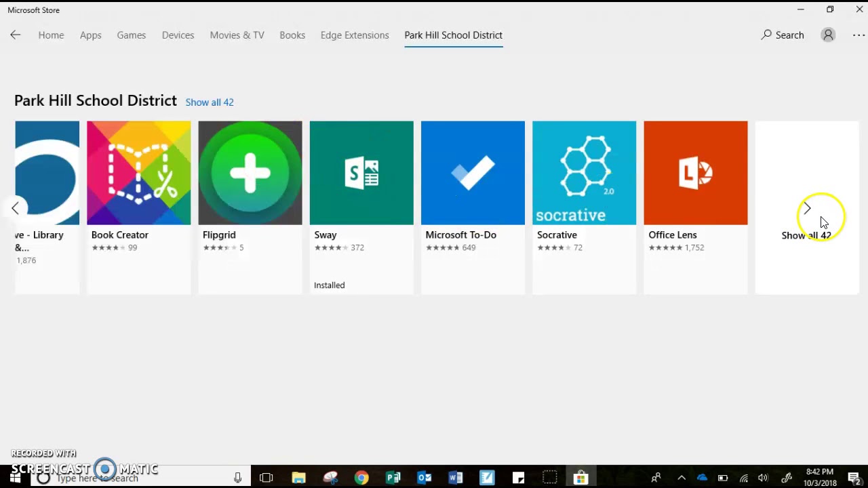Click the Show all 42 end tile

tap(807, 207)
